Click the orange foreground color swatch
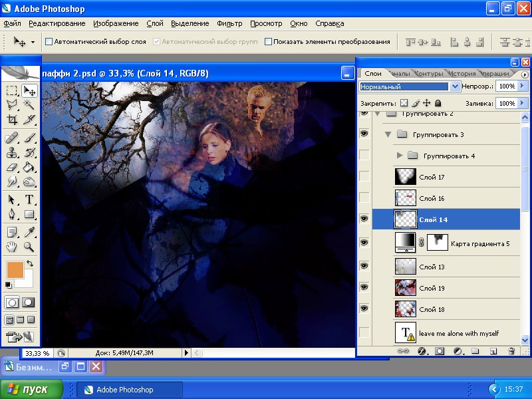Screen dimensions: 532x399 click(x=15, y=270)
